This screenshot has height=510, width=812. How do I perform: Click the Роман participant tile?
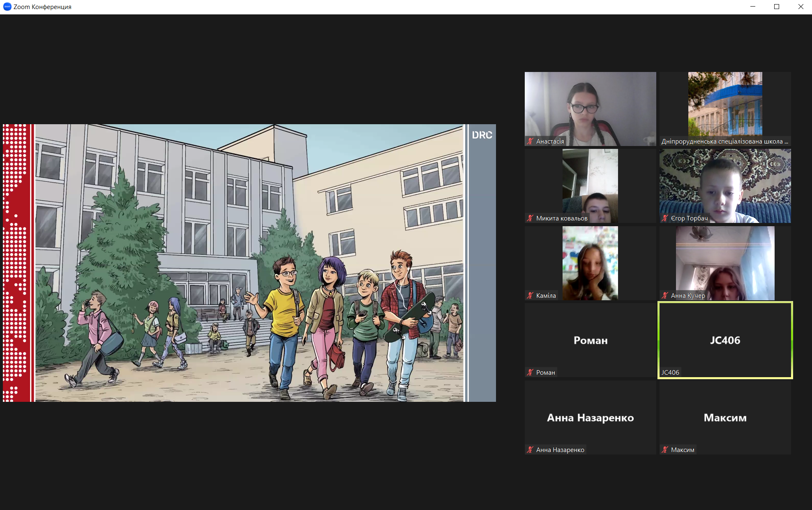pos(590,340)
